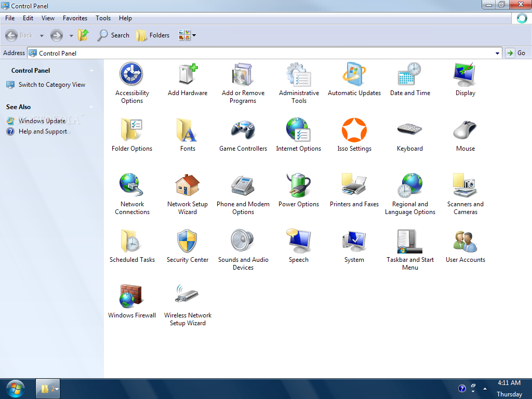Open Display settings icon

pyautogui.click(x=465, y=79)
